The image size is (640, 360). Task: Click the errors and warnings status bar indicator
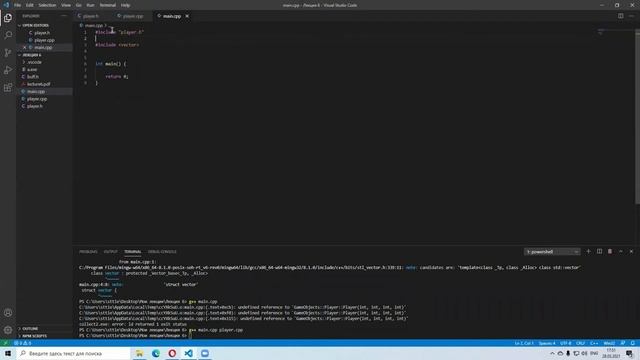click(23, 343)
